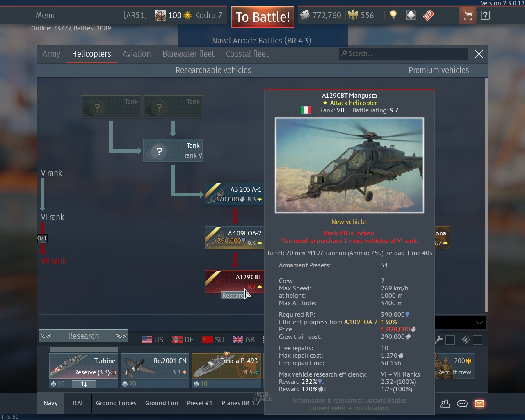Screen dimensions: 525x420
Task: Open the warbonds diamond icon
Action: [411, 16]
